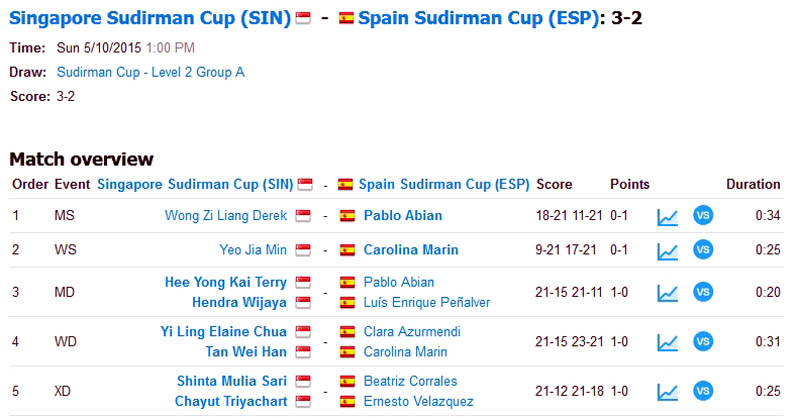Open the points chart icon for the WD match
800x418 pixels.
[667, 342]
